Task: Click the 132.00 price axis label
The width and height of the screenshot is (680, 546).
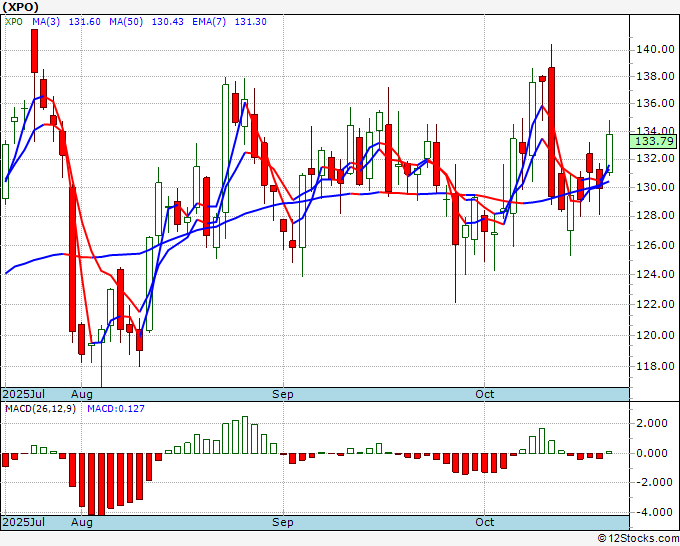Action: [x=655, y=158]
